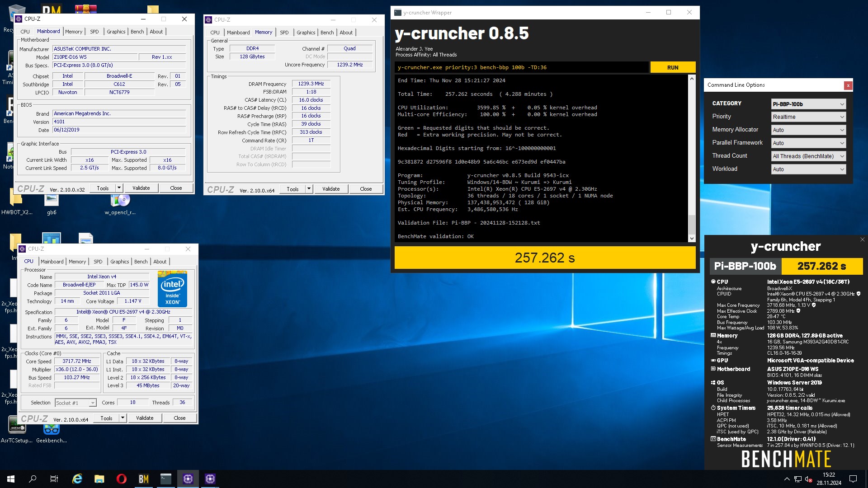
Task: Click the y-cruncher command line input field
Action: point(522,67)
